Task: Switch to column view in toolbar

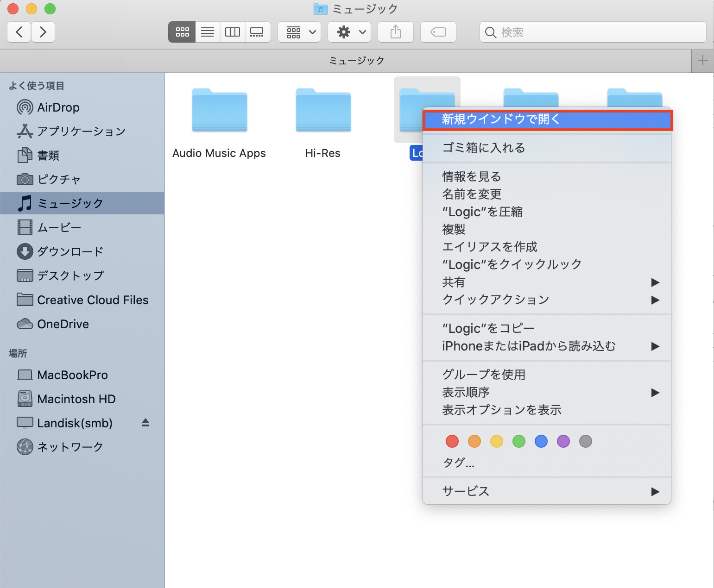Action: pyautogui.click(x=232, y=32)
